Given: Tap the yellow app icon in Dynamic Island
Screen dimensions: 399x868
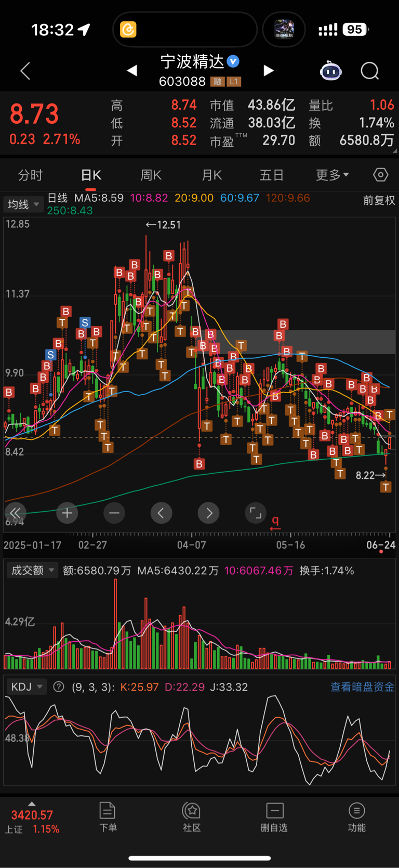Looking at the screenshot, I should pos(128,30).
